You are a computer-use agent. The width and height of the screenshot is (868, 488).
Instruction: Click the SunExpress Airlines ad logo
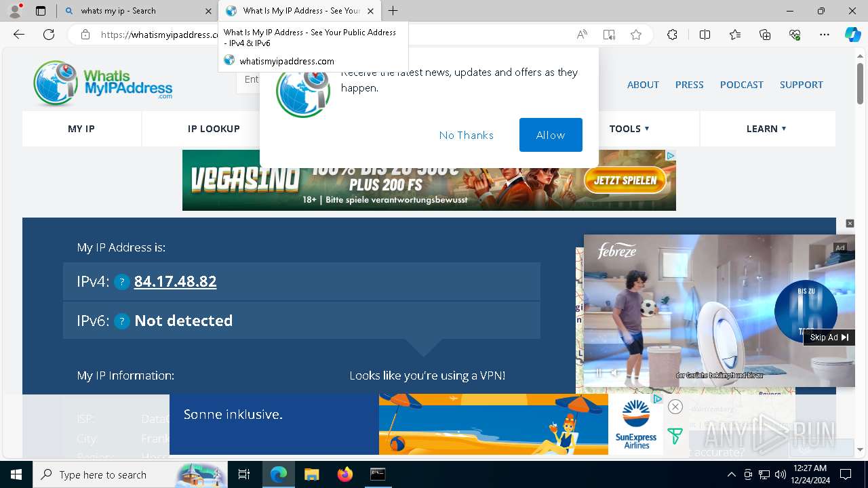(636, 424)
